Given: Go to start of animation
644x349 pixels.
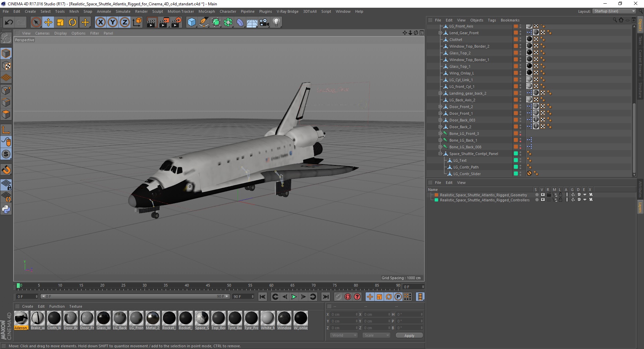Looking at the screenshot, I should (263, 297).
